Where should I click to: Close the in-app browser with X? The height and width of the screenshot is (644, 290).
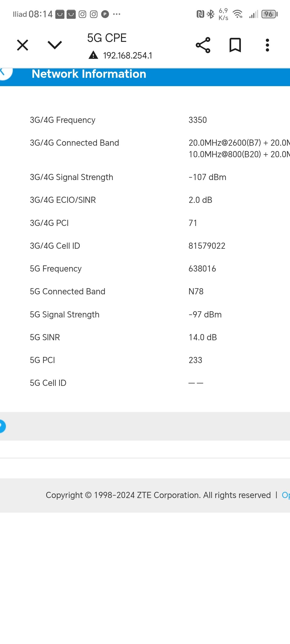(23, 45)
